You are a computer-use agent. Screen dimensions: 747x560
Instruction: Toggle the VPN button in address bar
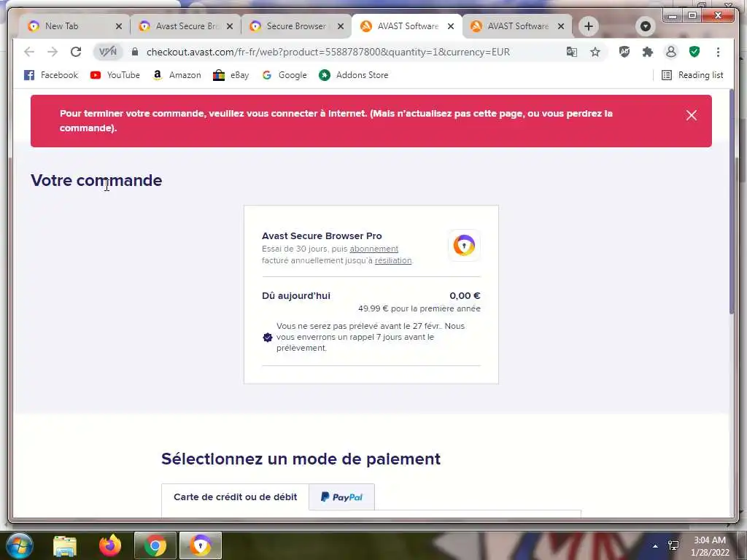108,52
